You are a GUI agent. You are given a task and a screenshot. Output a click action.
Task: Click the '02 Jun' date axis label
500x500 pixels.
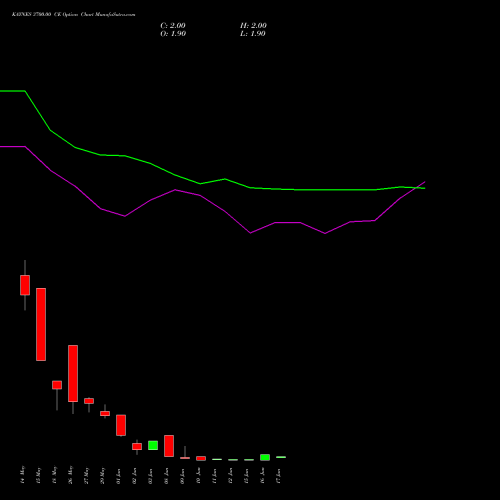(134, 475)
